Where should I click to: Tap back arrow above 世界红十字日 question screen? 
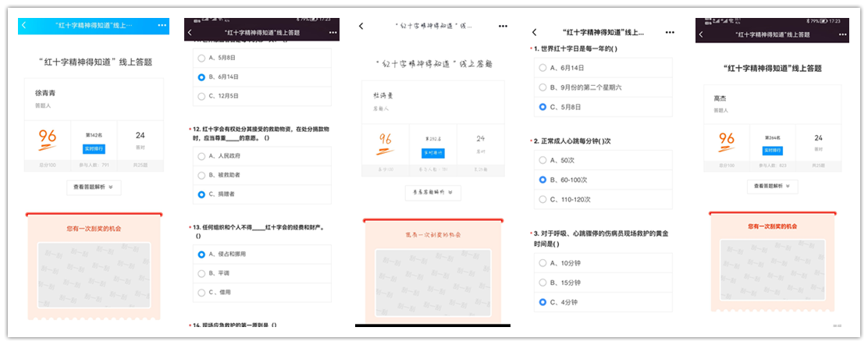pyautogui.click(x=534, y=32)
